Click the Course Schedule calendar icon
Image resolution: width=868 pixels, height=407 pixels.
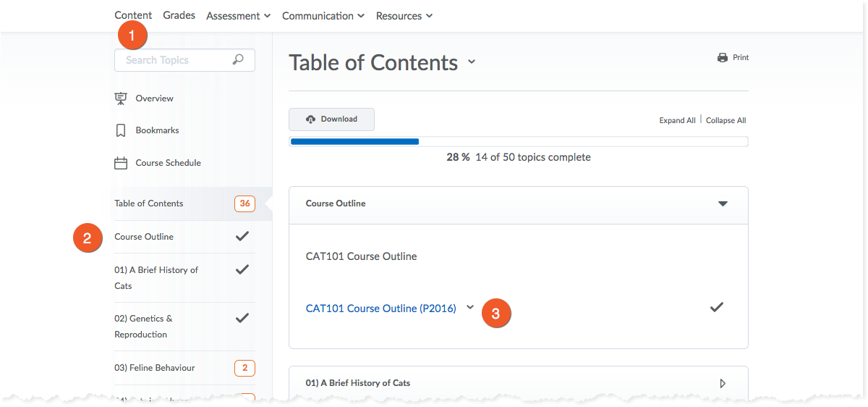click(121, 163)
